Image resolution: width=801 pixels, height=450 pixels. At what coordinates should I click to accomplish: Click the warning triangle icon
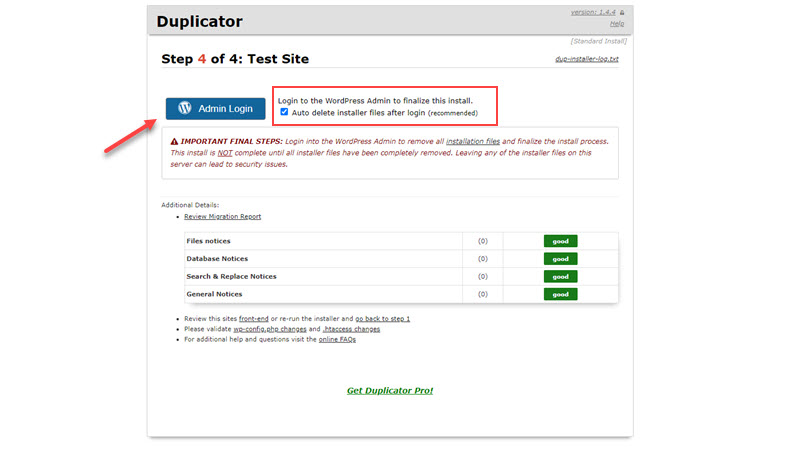coord(174,141)
